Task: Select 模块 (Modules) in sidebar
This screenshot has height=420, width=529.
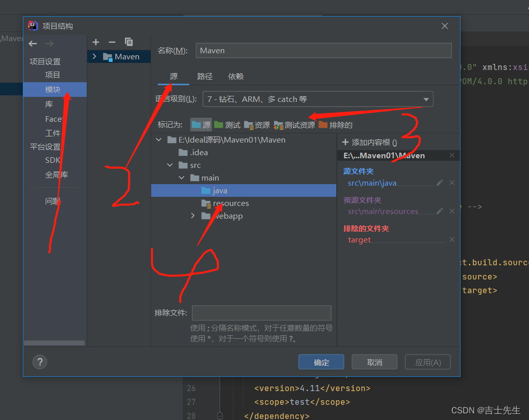Action: [55, 89]
